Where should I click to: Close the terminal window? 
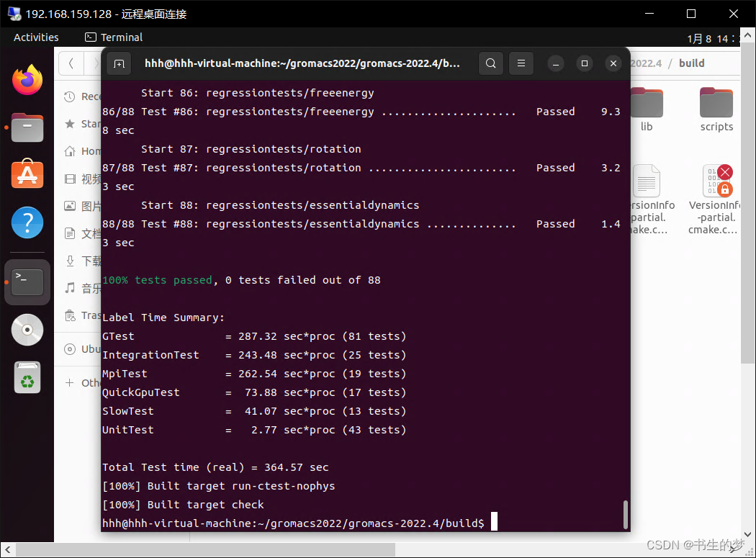click(613, 63)
